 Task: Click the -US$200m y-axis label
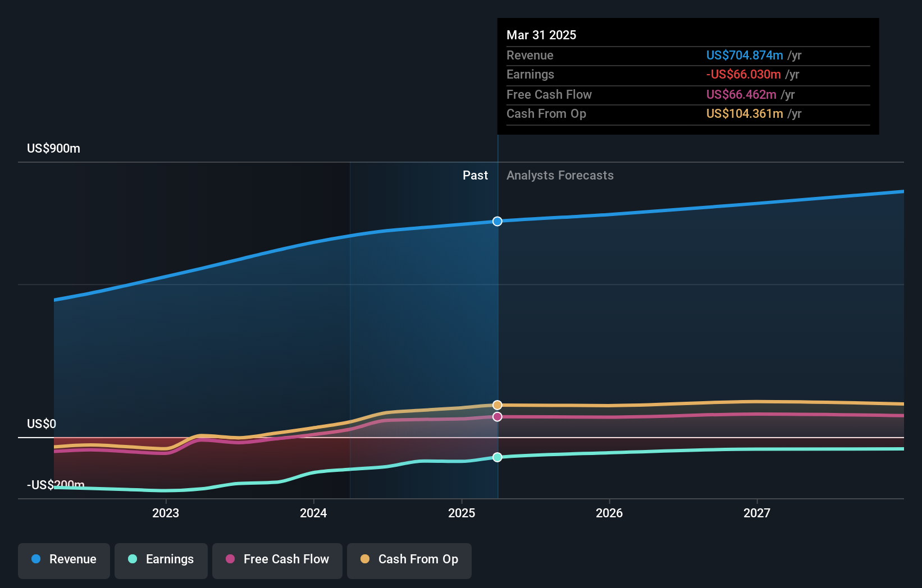click(56, 485)
